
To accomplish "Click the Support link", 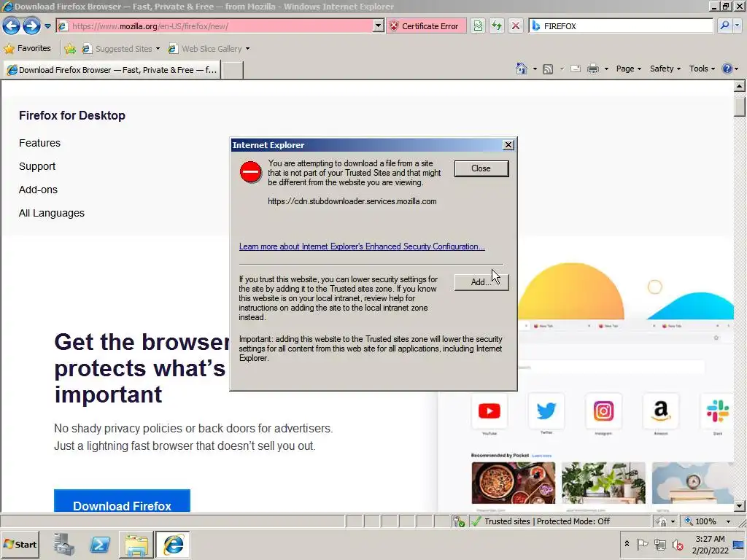I will coord(37,166).
